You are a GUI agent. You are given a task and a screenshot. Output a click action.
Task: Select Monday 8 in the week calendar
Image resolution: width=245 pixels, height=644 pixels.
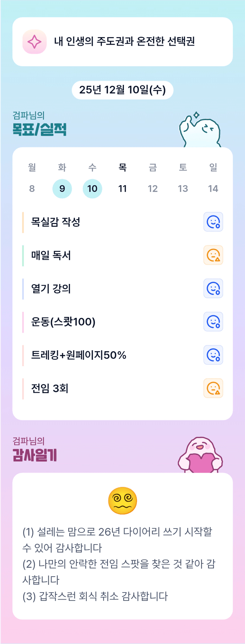pos(32,188)
